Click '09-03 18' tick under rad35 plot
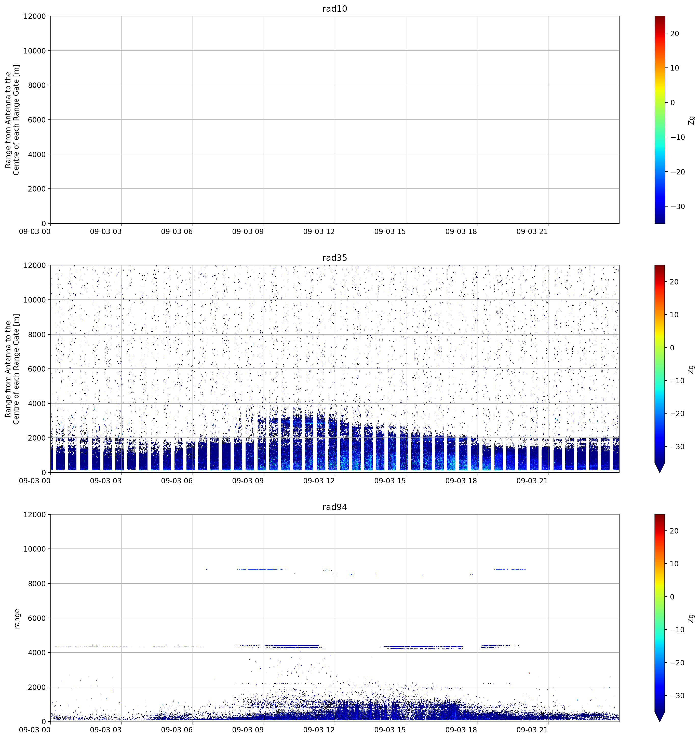 (x=461, y=481)
